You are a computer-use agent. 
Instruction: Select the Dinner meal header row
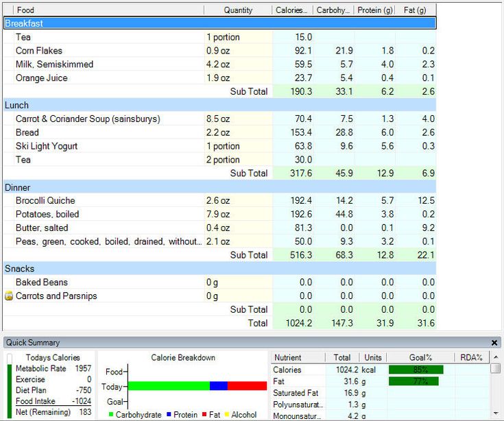coord(220,187)
